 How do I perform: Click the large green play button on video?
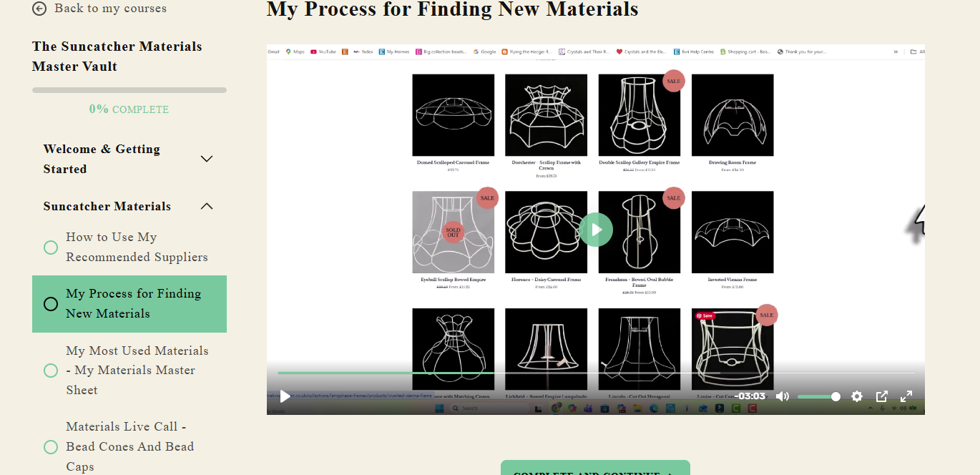(596, 230)
